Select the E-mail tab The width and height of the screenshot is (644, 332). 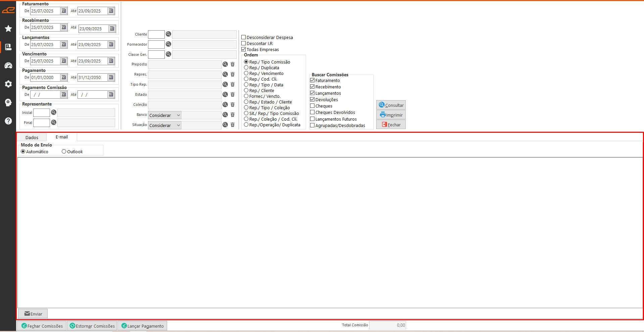click(x=62, y=137)
